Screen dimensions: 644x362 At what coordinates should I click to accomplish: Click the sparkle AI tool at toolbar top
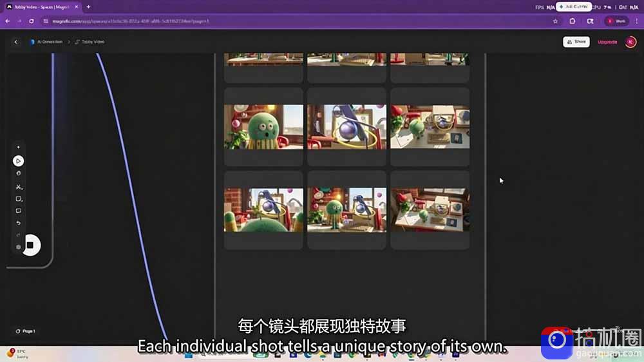coord(18,147)
